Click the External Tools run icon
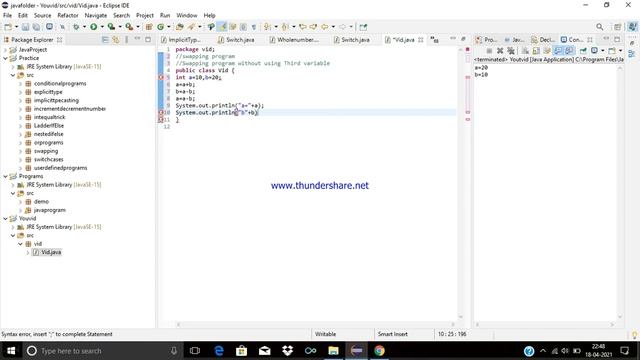 129,27
